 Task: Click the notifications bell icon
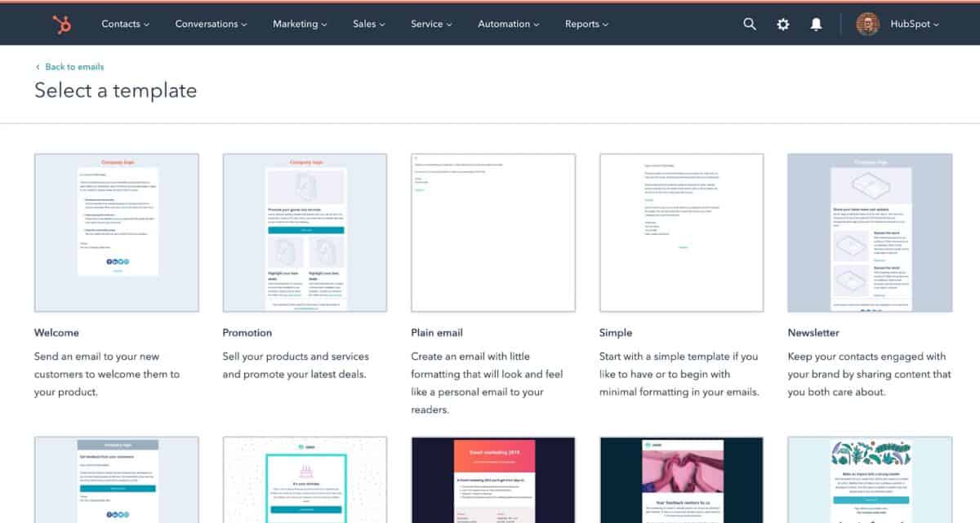tap(816, 24)
